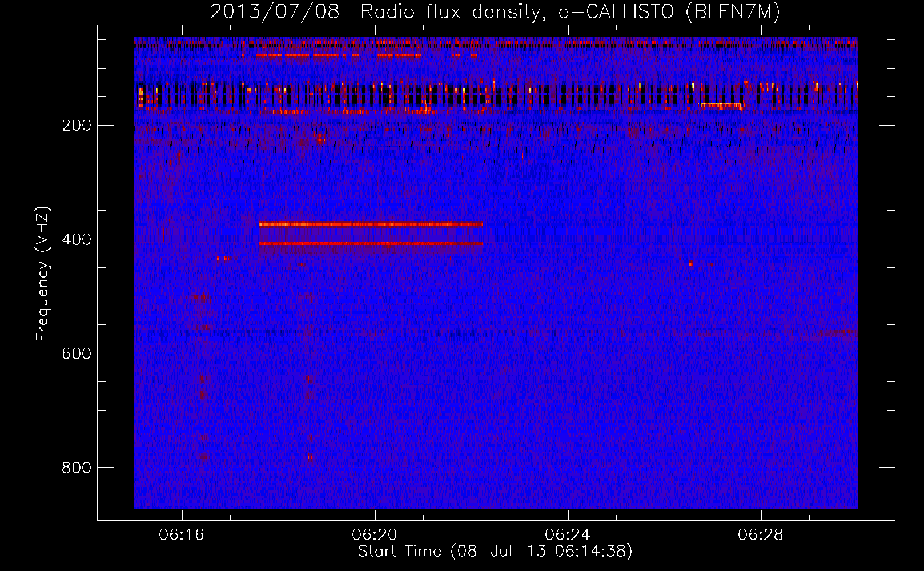Click the yellow horizontal streak near 06:27
Screen dimensions: 924x571
click(x=721, y=105)
